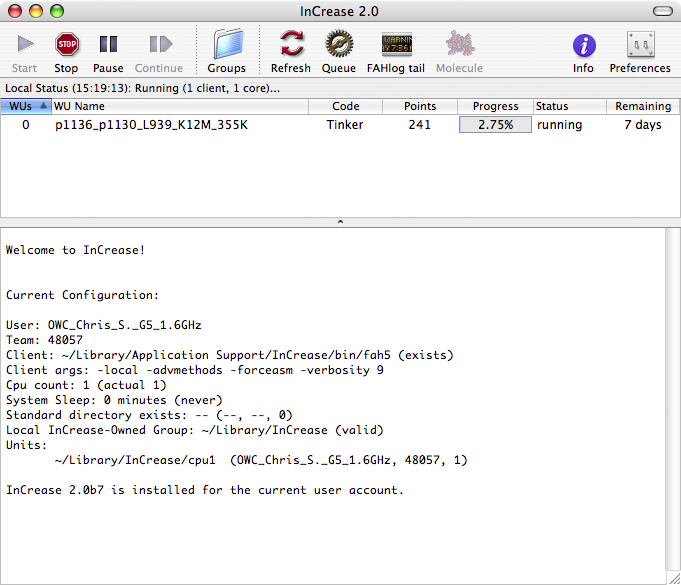Sort by the WUs column header
Image resolution: width=681 pixels, height=585 pixels.
coord(25,106)
